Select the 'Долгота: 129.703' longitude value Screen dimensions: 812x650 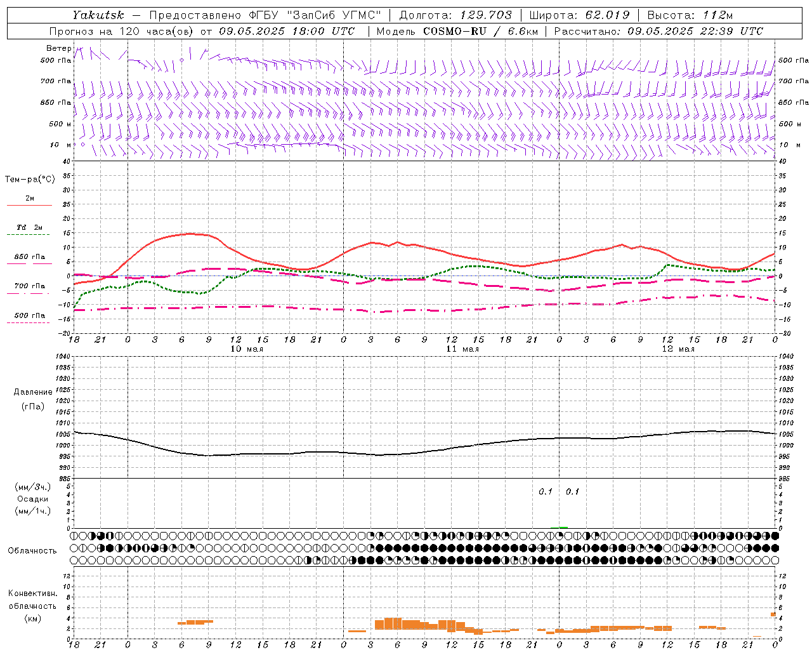point(455,15)
